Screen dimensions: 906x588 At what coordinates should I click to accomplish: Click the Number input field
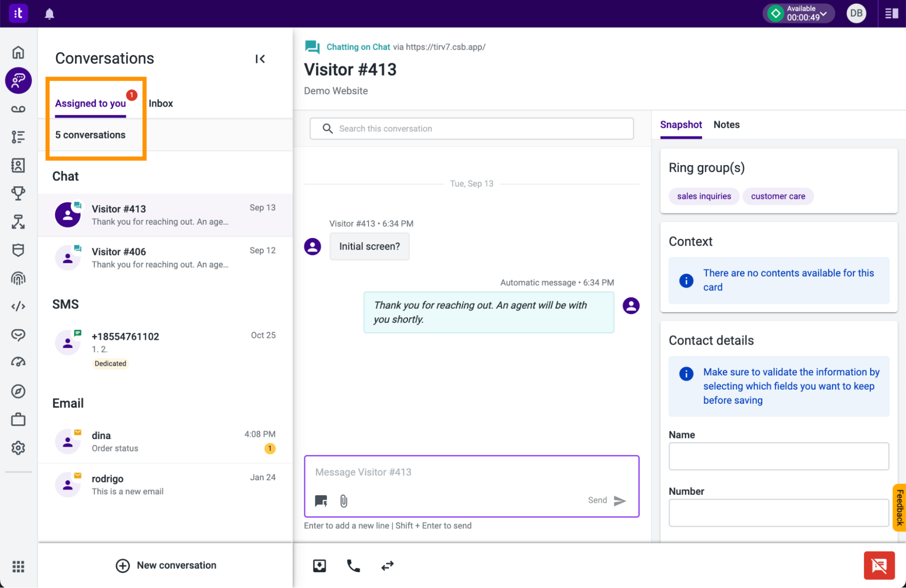pos(779,513)
